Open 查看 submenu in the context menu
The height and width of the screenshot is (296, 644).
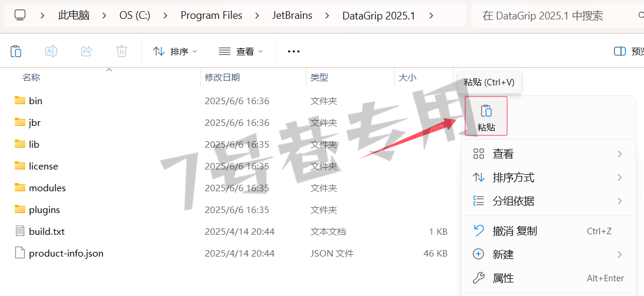coord(548,154)
